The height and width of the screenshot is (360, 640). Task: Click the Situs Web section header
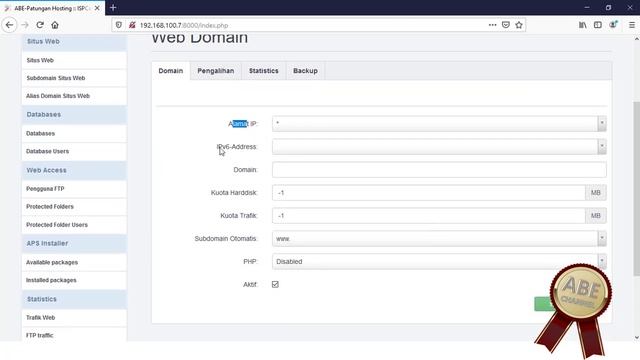pyautogui.click(x=74, y=42)
